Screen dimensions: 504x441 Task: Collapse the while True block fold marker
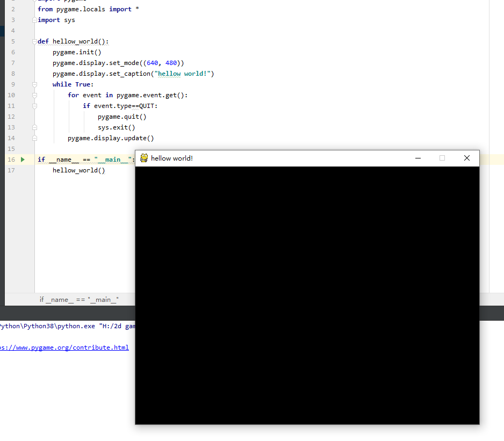coord(34,84)
